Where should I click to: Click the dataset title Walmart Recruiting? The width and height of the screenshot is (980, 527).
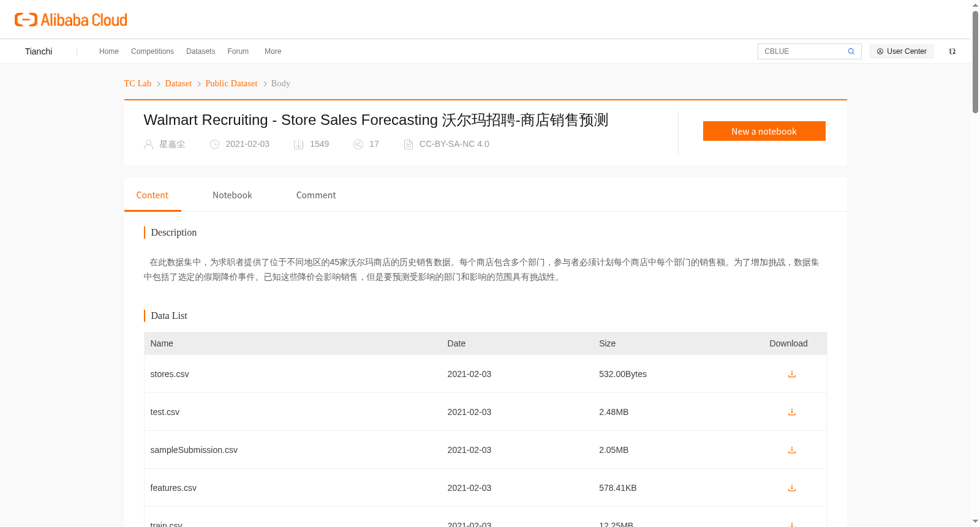tap(376, 120)
